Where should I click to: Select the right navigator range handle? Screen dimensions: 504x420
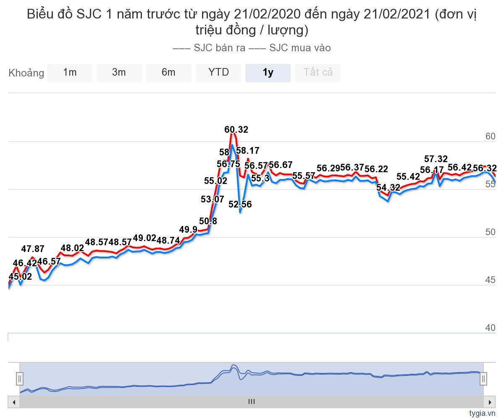tap(483, 379)
